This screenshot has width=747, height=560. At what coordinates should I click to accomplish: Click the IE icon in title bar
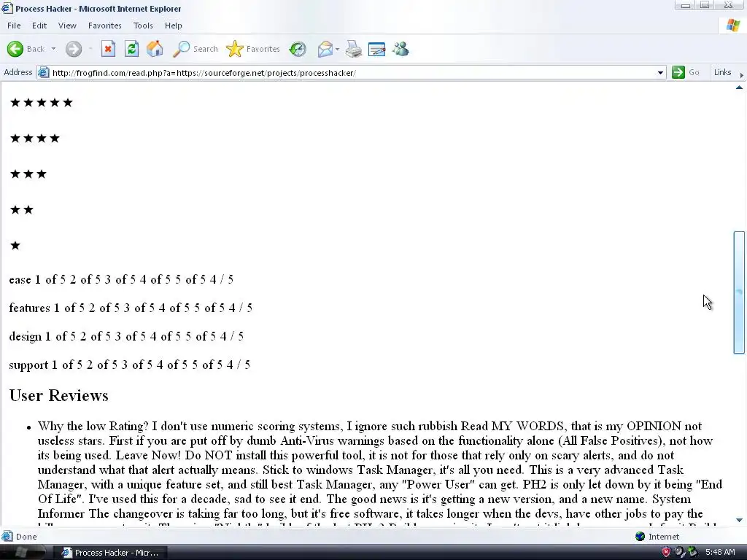tap(7, 8)
